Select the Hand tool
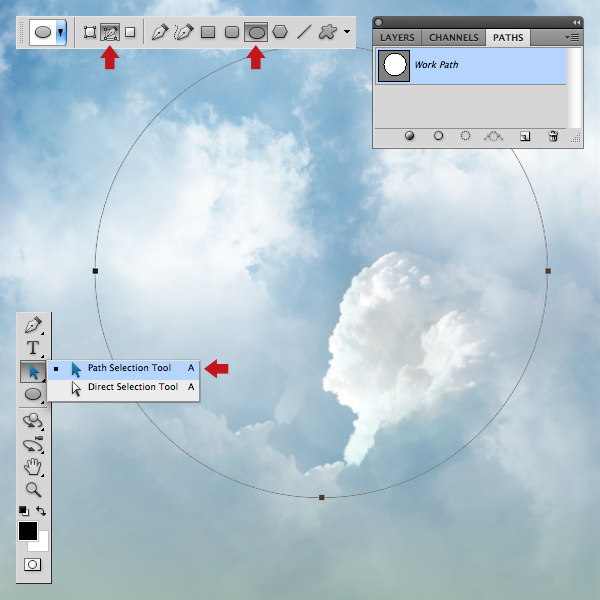This screenshot has width=600, height=600. click(x=33, y=467)
